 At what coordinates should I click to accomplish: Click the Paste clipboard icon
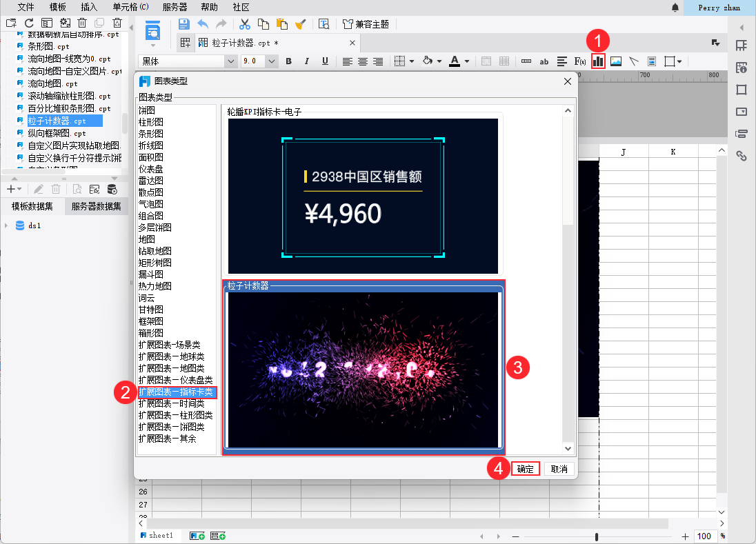281,24
